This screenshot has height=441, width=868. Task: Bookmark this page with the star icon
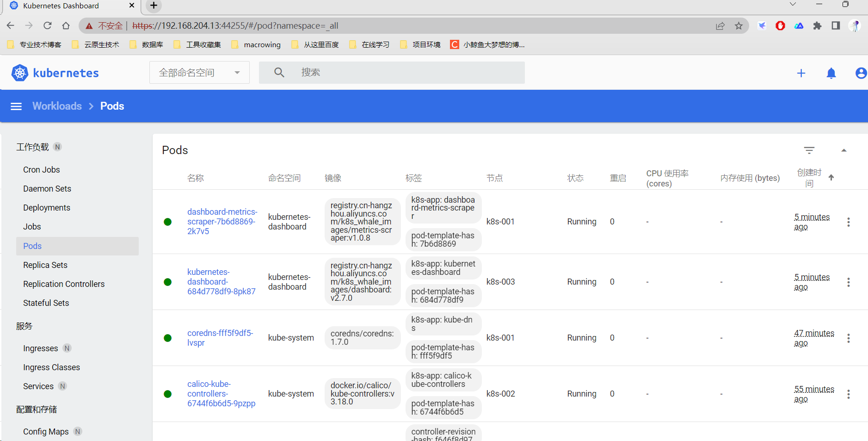coord(739,26)
